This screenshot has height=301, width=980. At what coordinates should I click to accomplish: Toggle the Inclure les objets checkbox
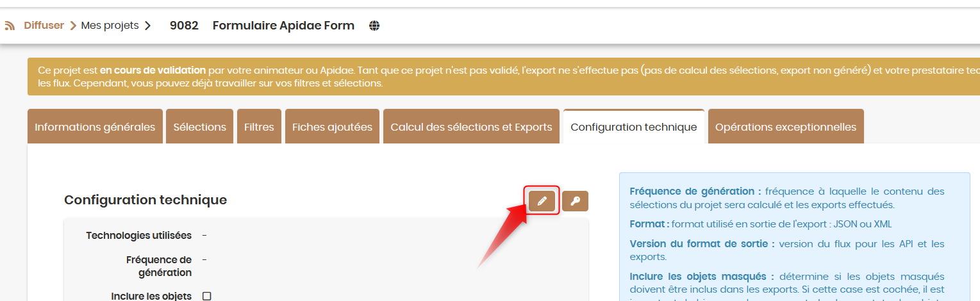point(207,296)
